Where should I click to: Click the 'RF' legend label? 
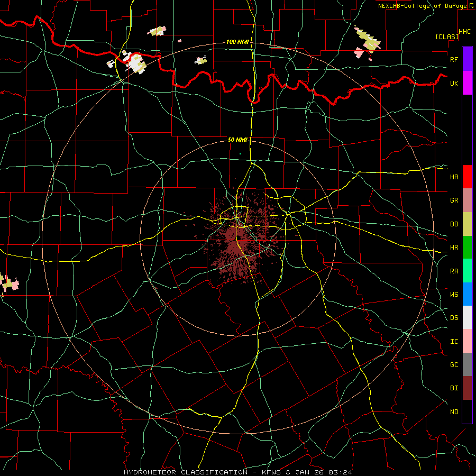[454, 59]
